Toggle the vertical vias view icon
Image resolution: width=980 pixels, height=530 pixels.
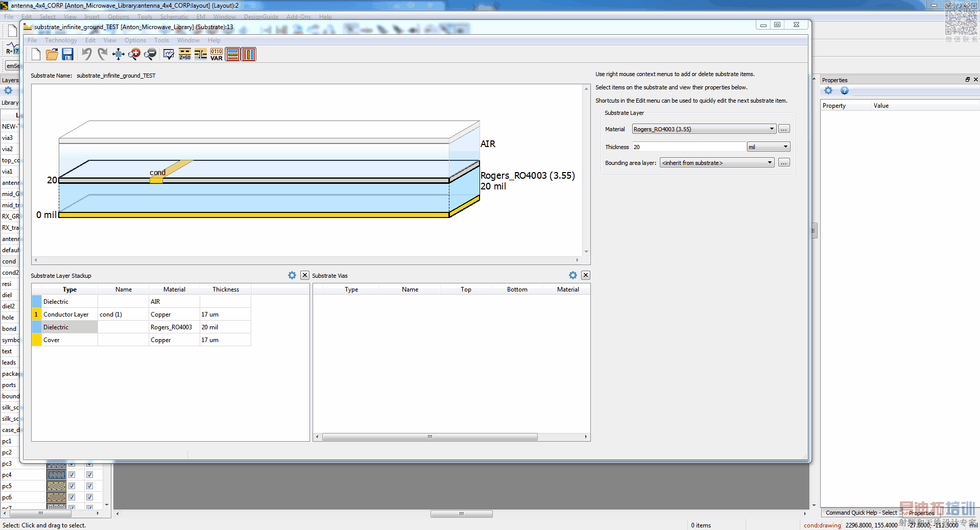pos(249,54)
